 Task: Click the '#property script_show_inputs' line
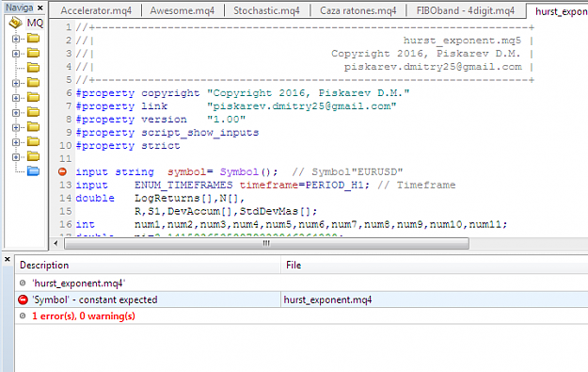pos(167,133)
